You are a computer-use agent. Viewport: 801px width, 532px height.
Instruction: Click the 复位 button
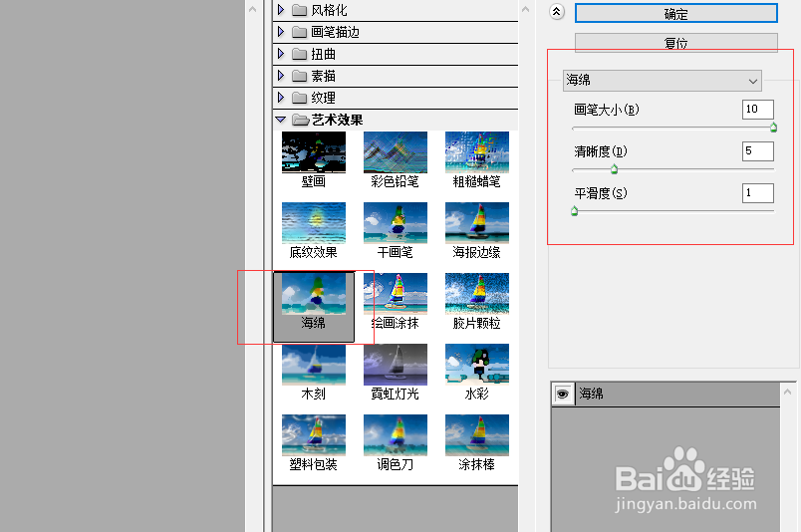point(675,43)
